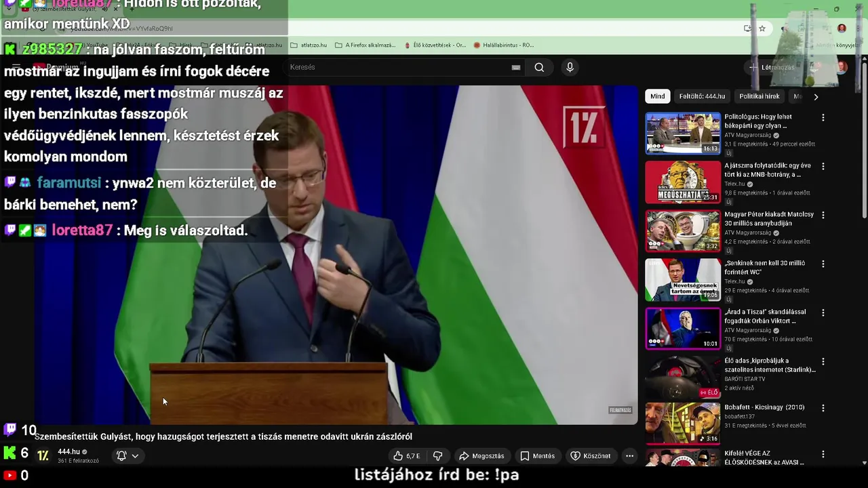Open the Létrehozás create button
Screen dimensions: 868x488
[772, 67]
